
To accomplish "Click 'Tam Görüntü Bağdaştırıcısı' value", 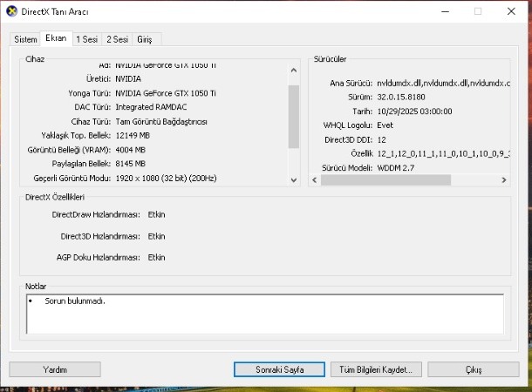I will [161, 122].
